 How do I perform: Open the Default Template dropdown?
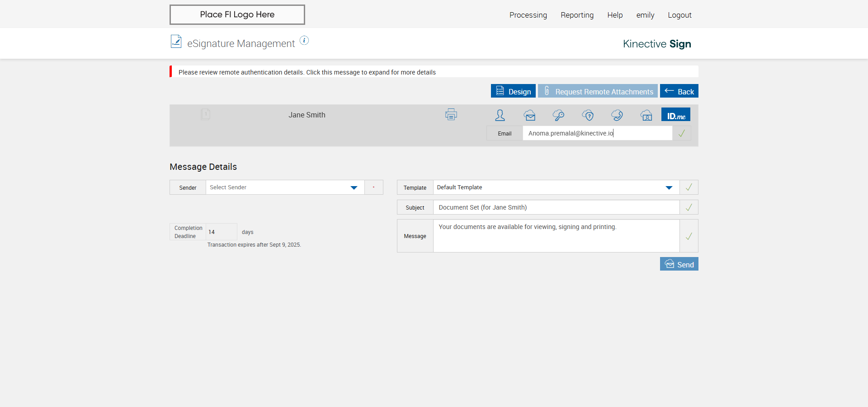point(669,187)
